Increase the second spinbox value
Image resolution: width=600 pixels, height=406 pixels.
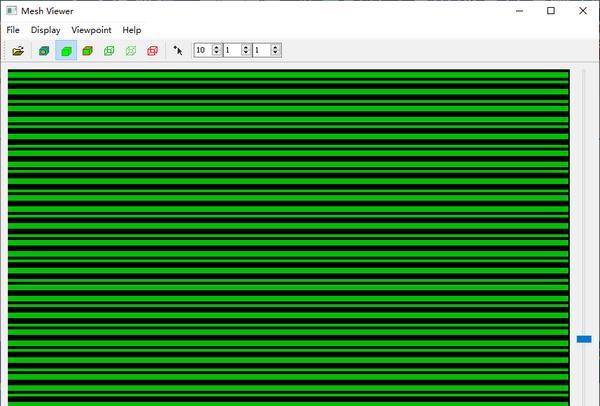pos(246,47)
